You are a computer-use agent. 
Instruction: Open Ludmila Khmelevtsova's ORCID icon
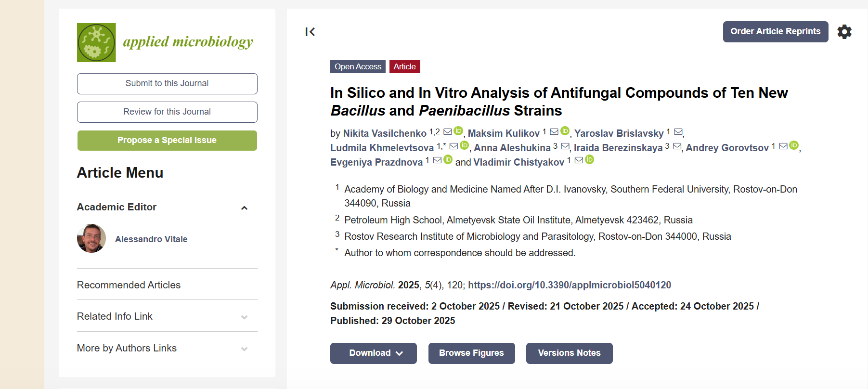[x=465, y=145]
